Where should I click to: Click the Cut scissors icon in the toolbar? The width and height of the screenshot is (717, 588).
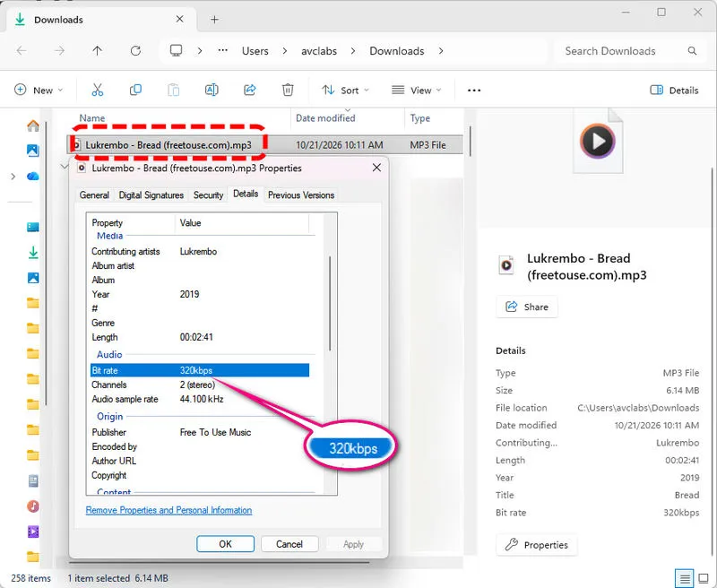coord(98,90)
